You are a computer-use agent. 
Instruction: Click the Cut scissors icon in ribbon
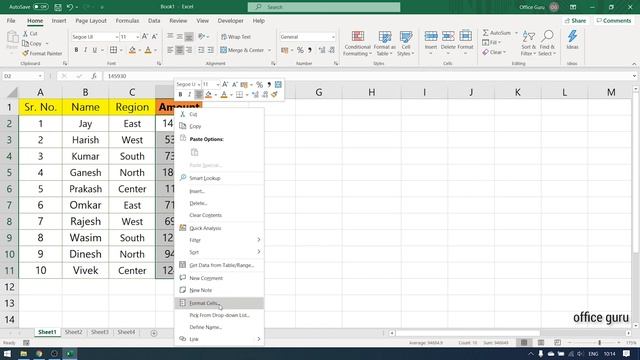25,33
